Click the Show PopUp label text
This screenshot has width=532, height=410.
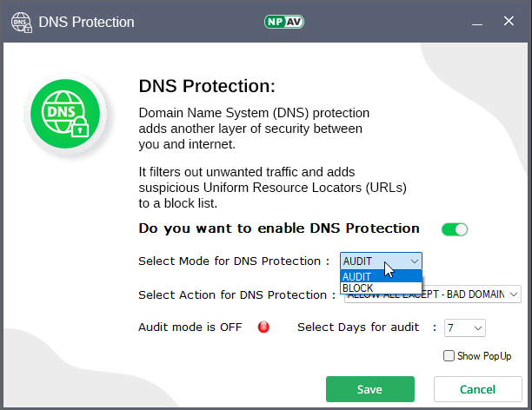click(x=484, y=356)
